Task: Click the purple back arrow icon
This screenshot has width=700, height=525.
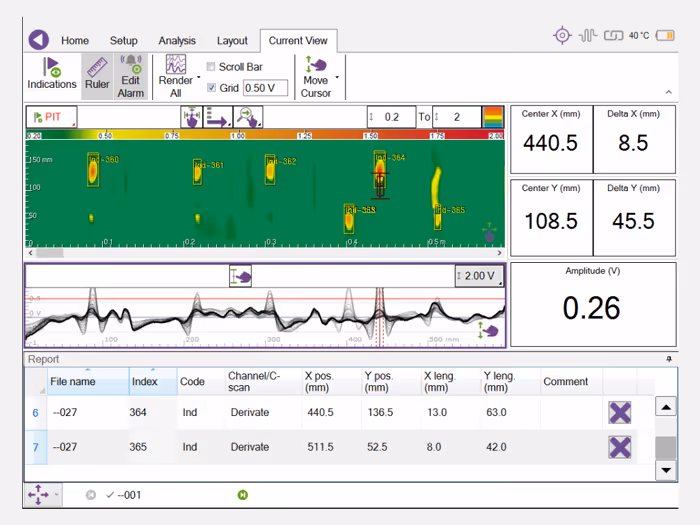Action: [39, 40]
